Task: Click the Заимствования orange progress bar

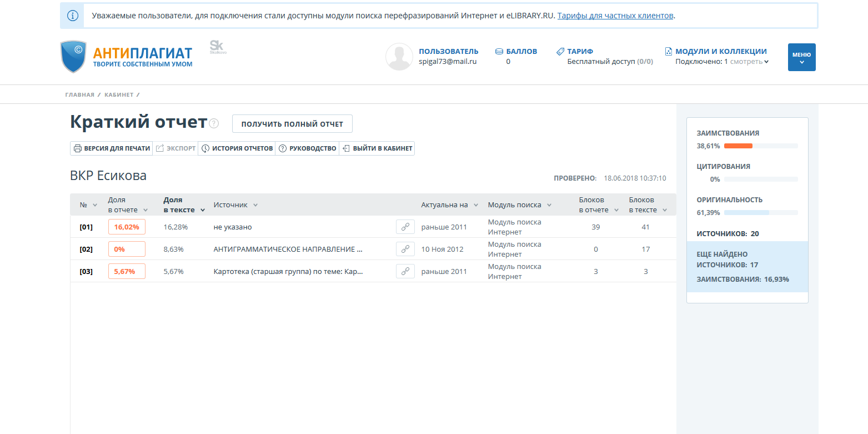Action: (738, 146)
